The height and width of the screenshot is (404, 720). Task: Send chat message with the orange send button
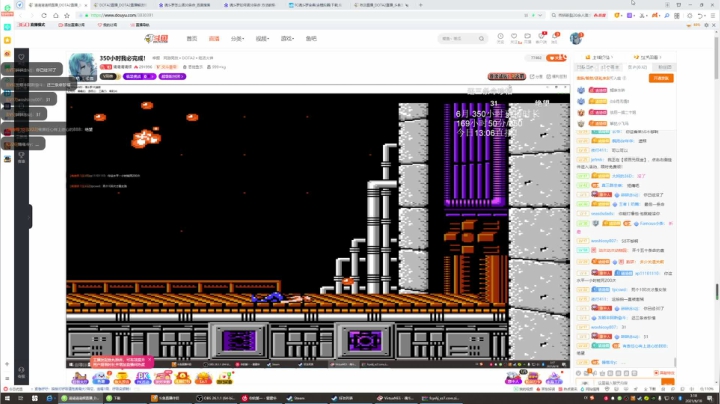667,382
